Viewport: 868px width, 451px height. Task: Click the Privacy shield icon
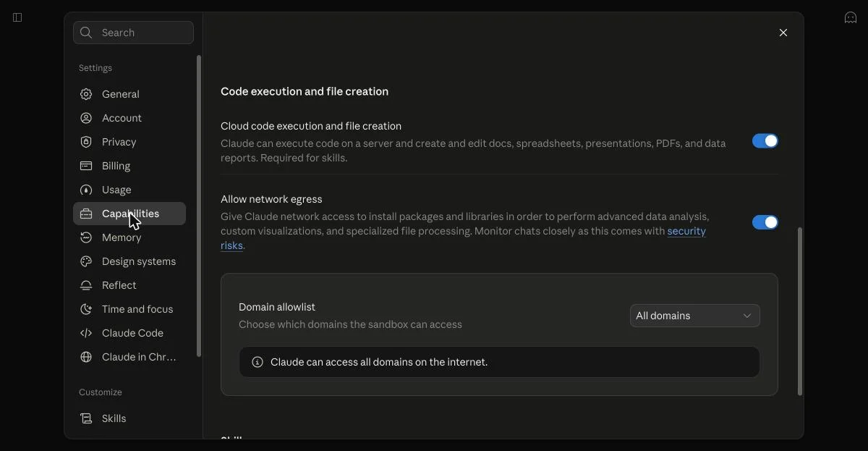(x=86, y=142)
